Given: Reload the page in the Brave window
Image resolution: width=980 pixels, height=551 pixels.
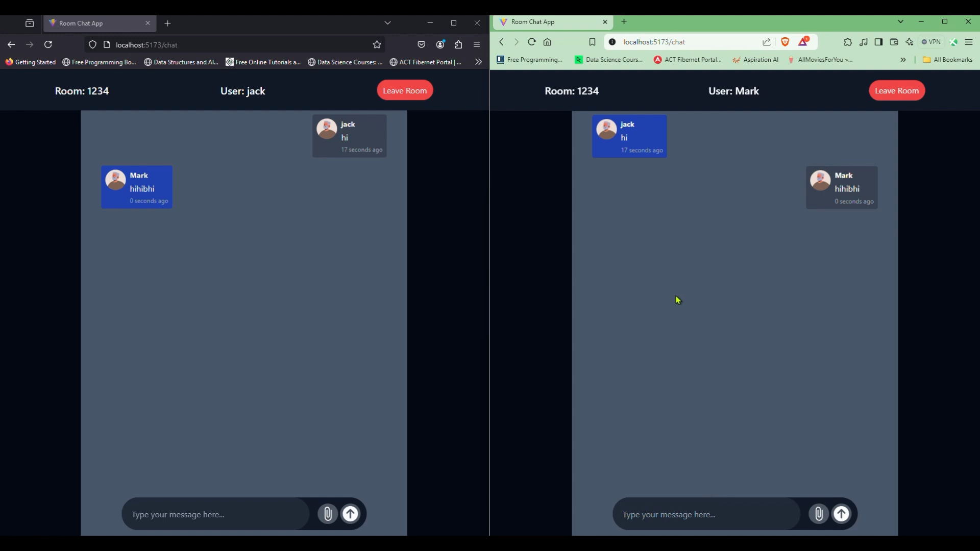Looking at the screenshot, I should [x=532, y=42].
